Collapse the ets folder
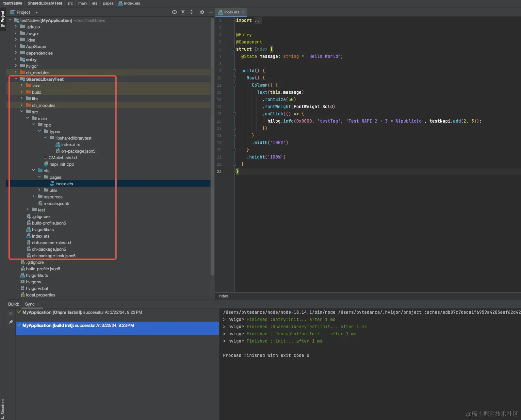 point(33,171)
